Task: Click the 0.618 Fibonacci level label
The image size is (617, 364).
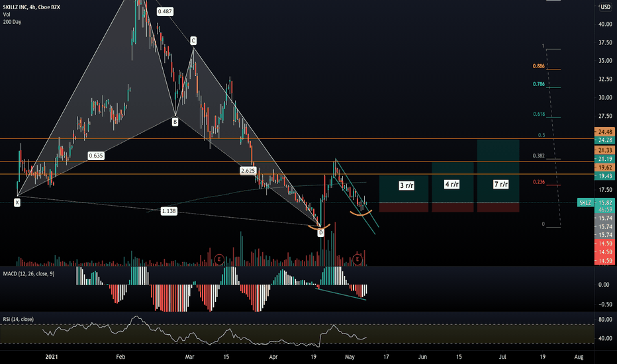Action: pyautogui.click(x=539, y=114)
